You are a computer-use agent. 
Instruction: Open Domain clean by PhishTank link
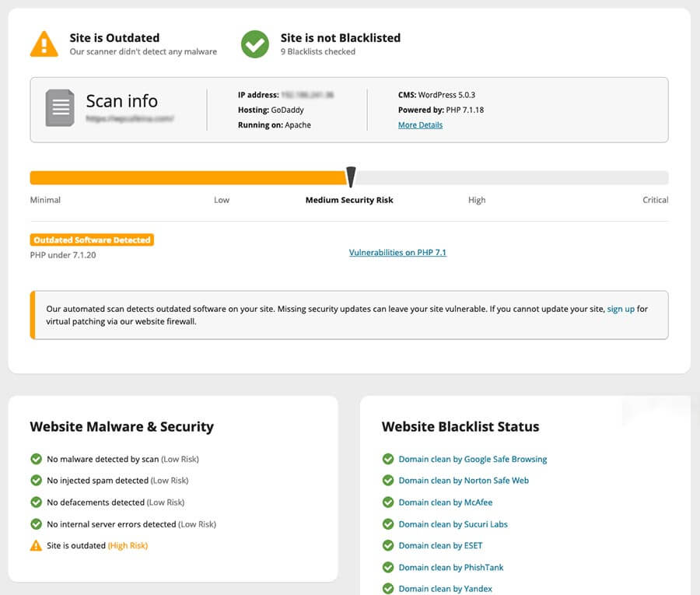pos(453,568)
